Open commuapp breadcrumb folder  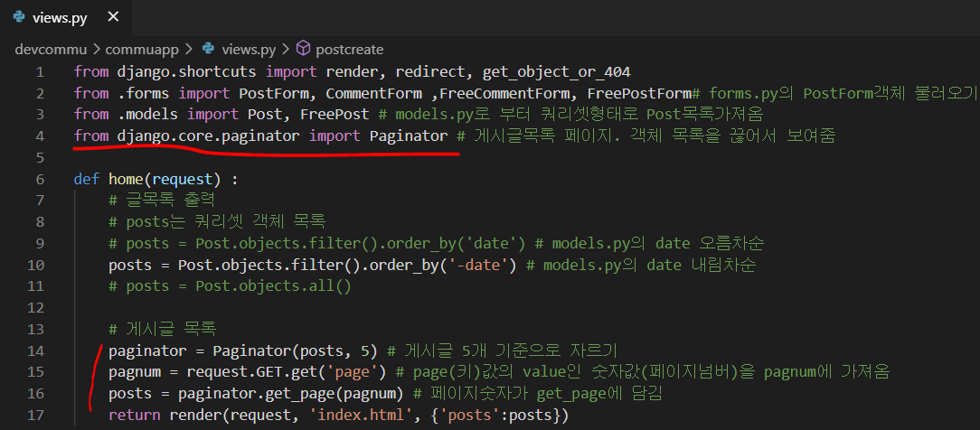coord(142,49)
